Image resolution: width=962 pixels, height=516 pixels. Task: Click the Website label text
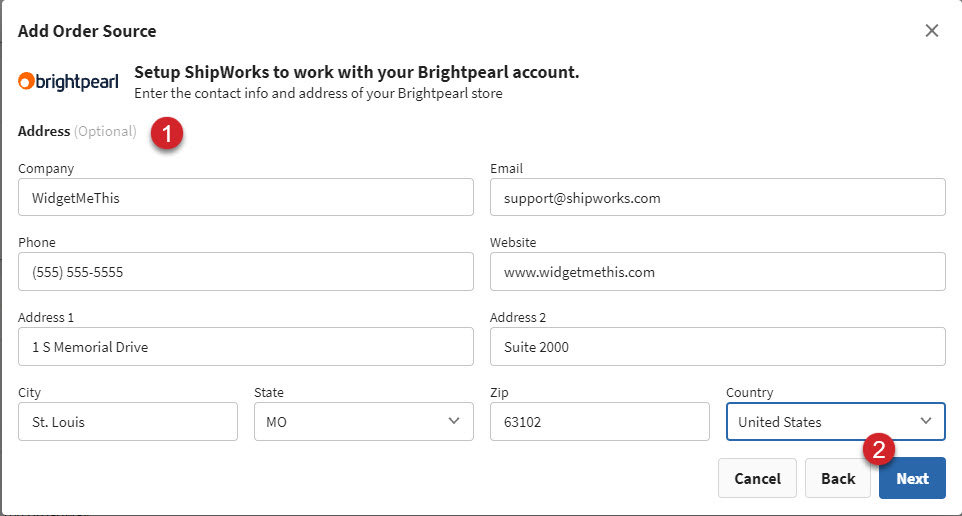513,242
